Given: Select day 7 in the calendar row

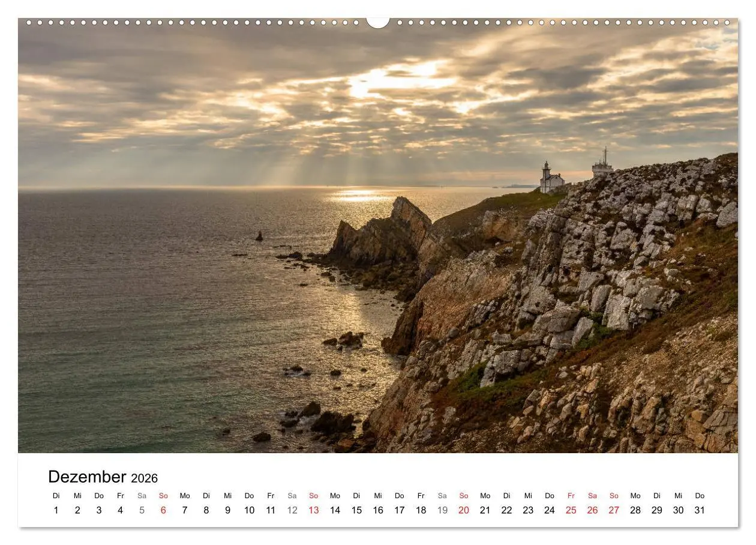Looking at the screenshot, I should pos(185,510).
